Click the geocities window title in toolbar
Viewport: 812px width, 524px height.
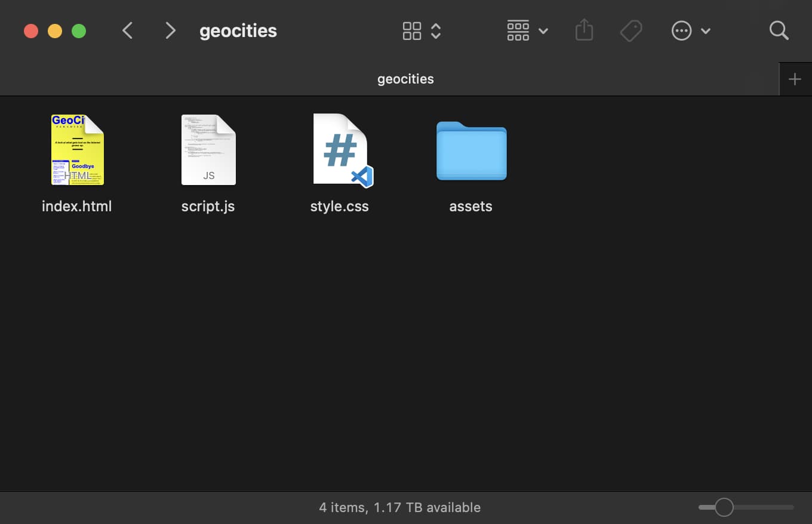click(x=238, y=31)
